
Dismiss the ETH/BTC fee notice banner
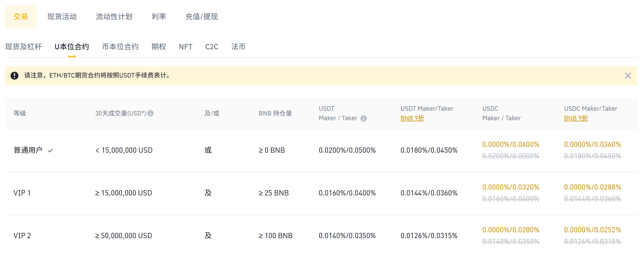(x=628, y=76)
